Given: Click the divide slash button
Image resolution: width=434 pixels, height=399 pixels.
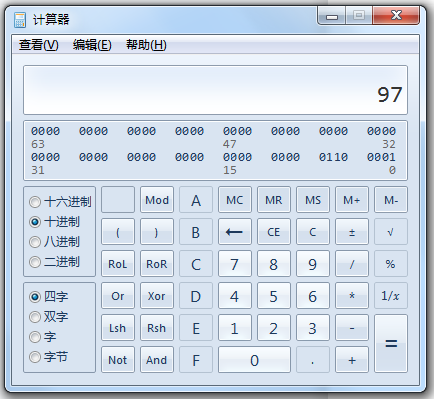Looking at the screenshot, I should [352, 264].
